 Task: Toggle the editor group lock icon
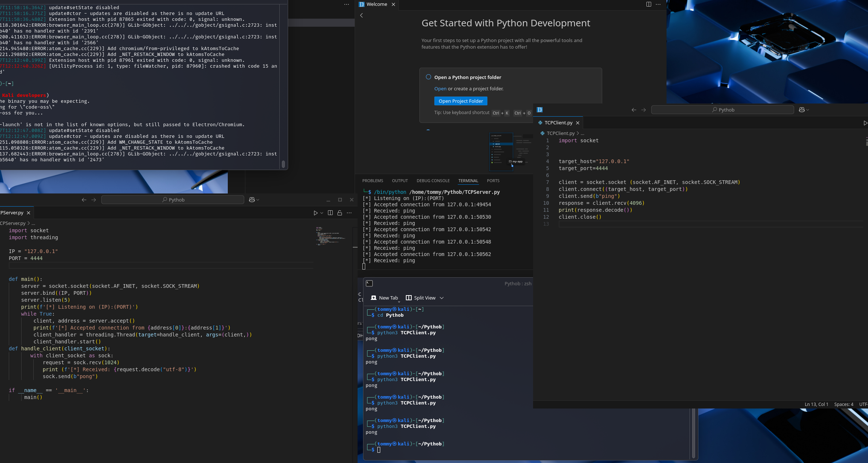tap(340, 213)
